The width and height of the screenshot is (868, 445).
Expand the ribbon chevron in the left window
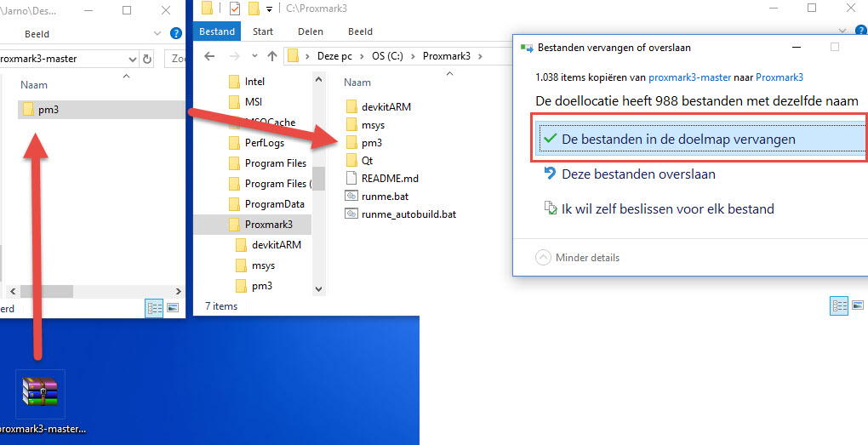tap(157, 34)
